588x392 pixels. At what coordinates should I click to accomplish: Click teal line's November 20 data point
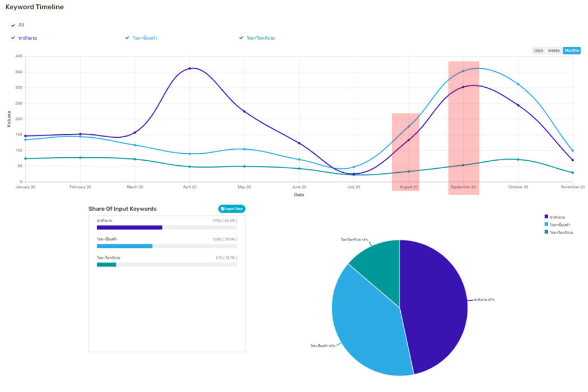(x=572, y=173)
